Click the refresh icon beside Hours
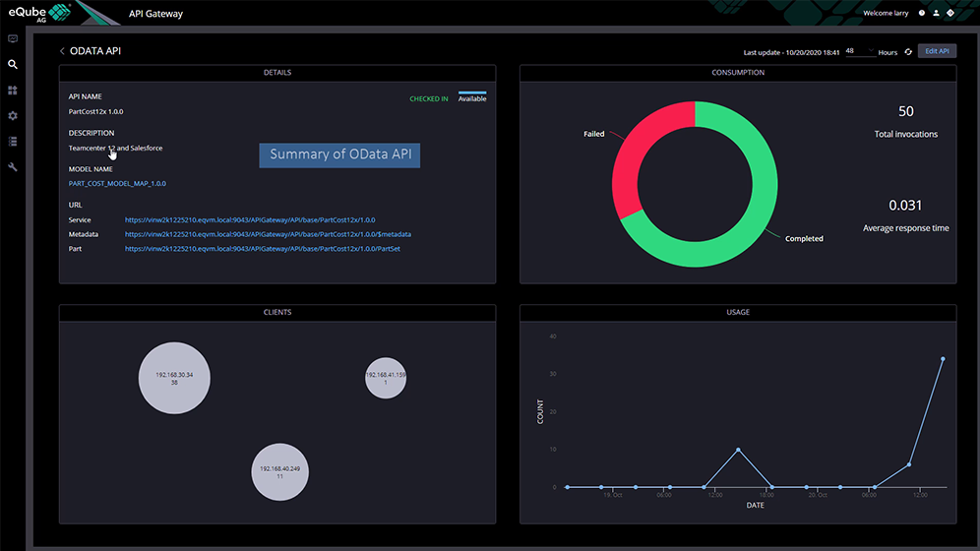The height and width of the screenshot is (551, 980). pos(908,51)
